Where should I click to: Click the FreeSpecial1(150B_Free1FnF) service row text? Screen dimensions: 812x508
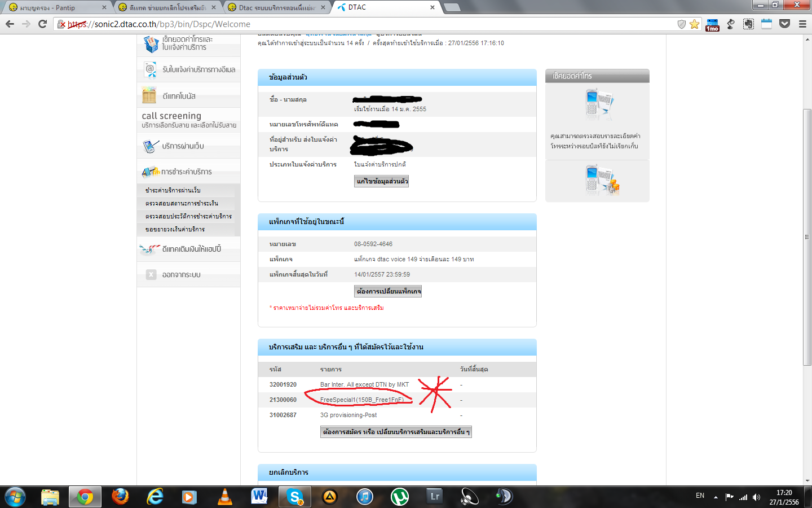click(x=362, y=400)
